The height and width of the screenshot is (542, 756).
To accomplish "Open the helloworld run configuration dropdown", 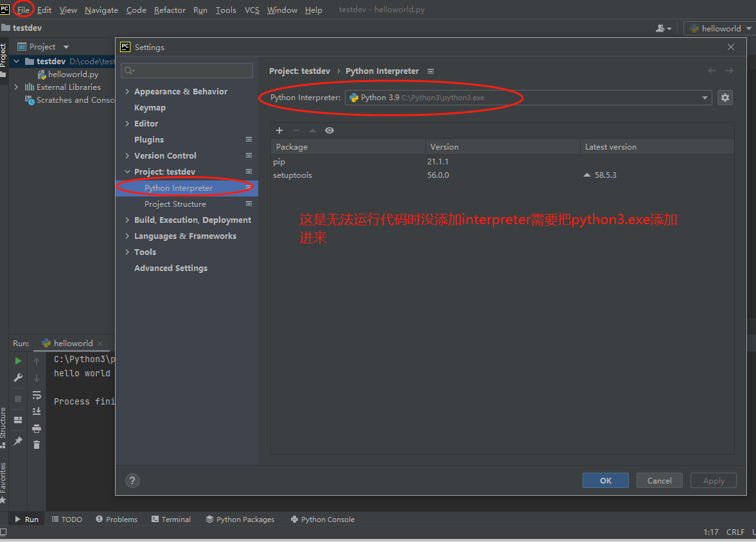I will tap(719, 28).
